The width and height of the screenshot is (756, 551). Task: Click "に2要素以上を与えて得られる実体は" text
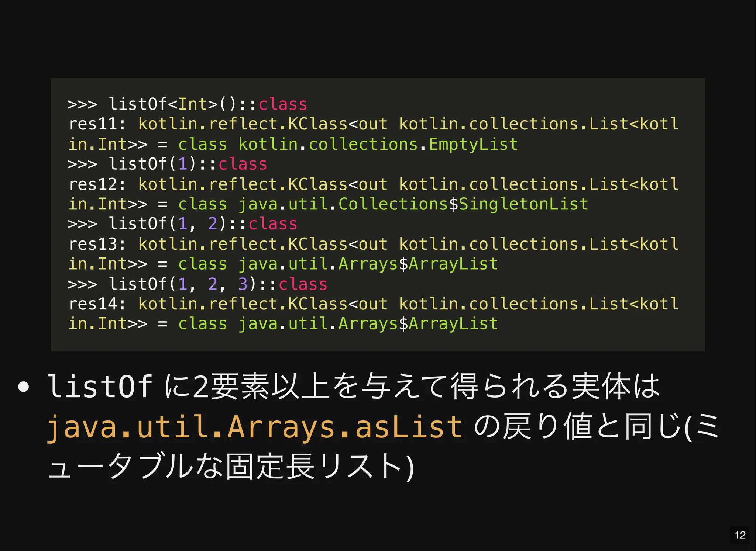(x=412, y=387)
